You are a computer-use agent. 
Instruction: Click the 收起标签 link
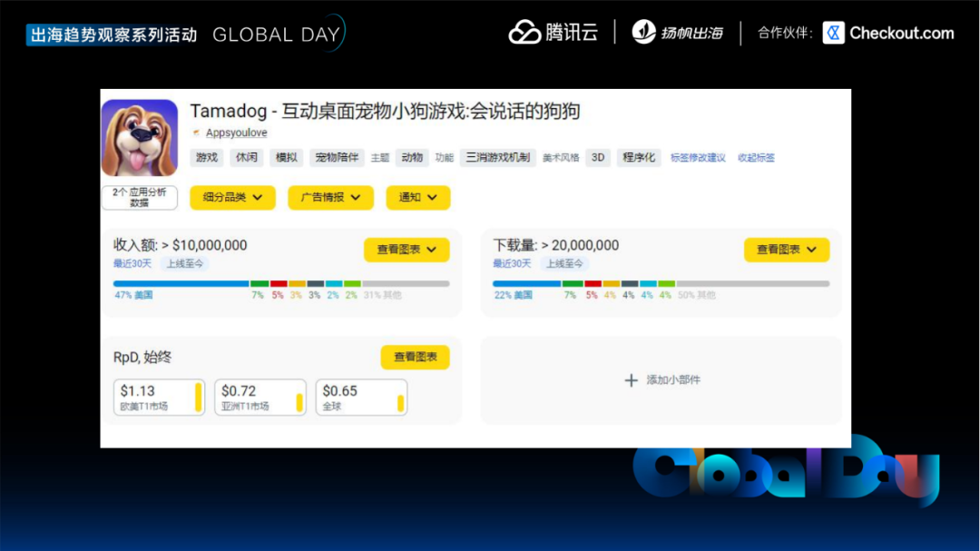click(756, 158)
